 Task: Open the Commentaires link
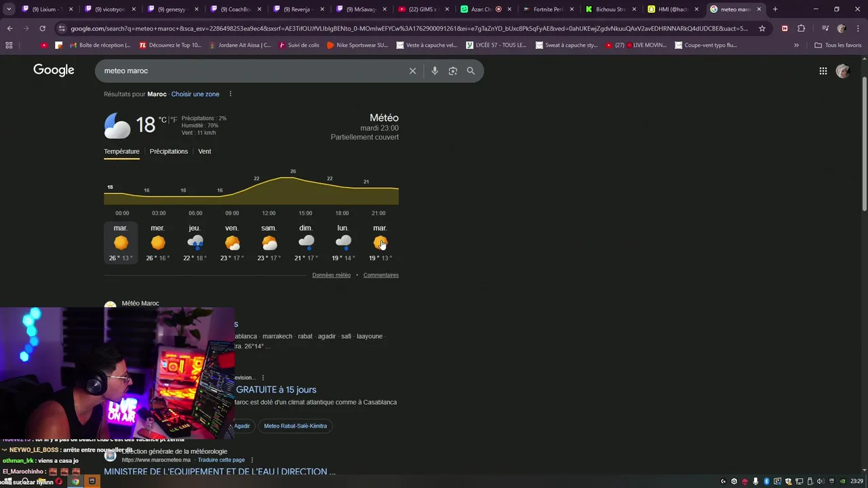381,275
